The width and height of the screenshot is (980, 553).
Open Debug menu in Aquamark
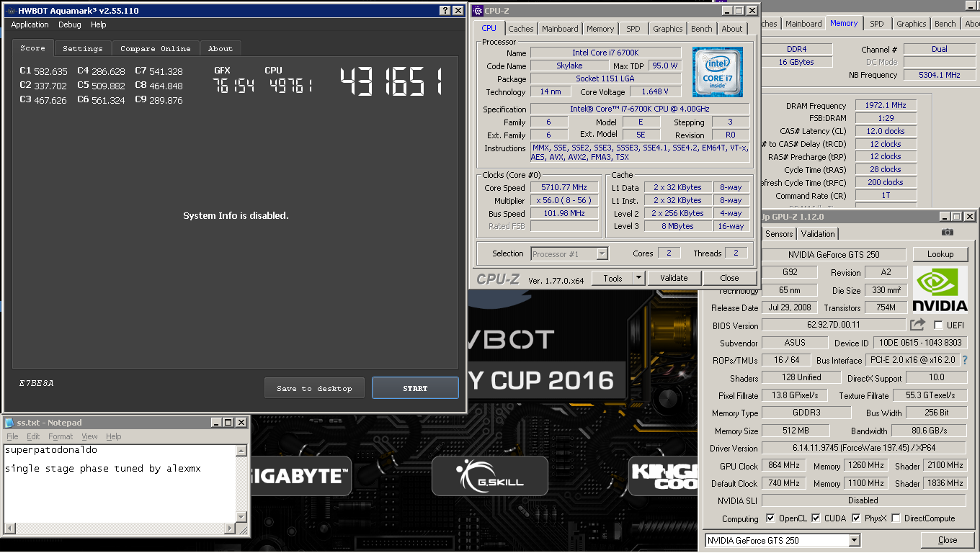pyautogui.click(x=70, y=24)
